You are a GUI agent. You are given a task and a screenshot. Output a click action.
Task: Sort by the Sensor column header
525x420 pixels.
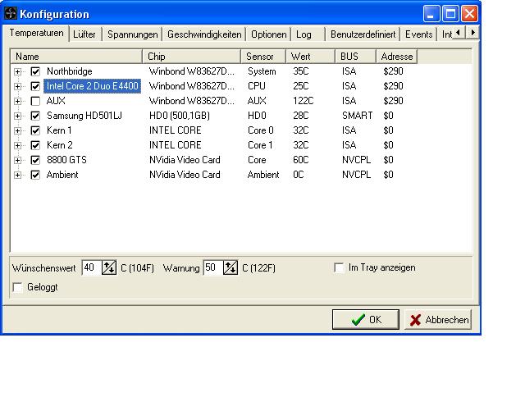263,57
